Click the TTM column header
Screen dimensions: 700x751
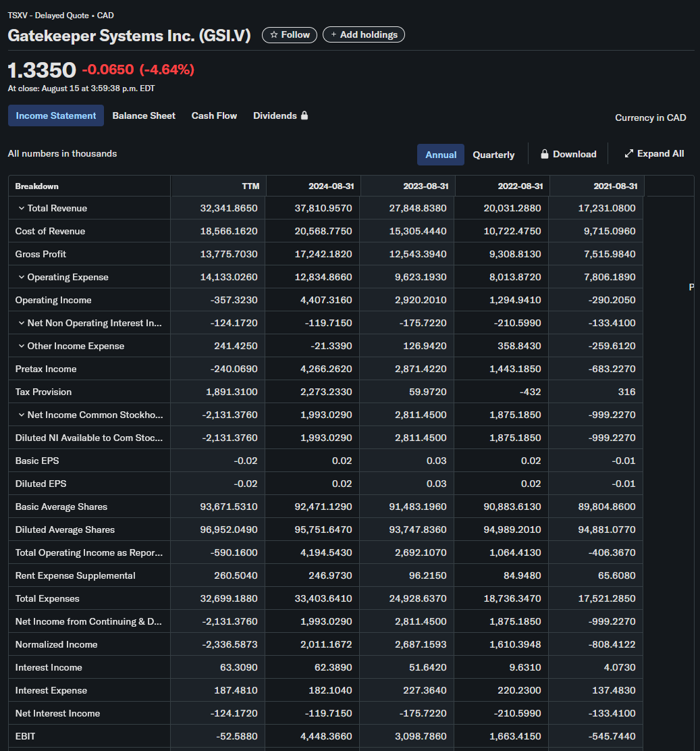250,186
